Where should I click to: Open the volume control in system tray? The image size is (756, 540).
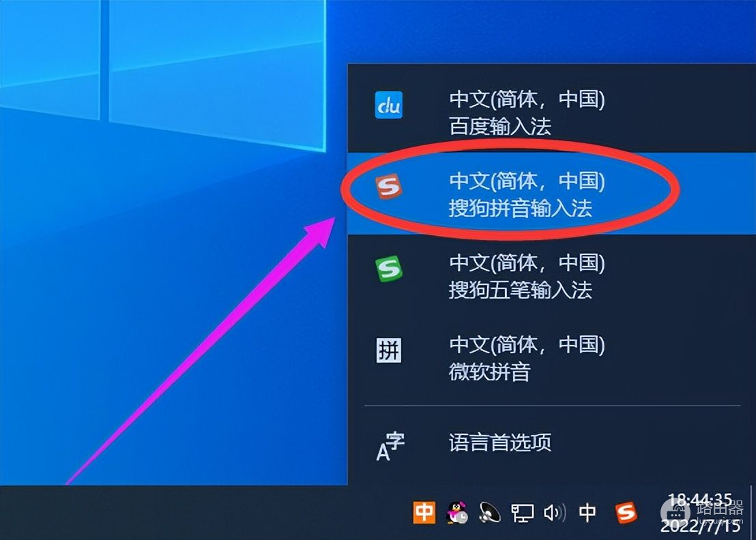pyautogui.click(x=555, y=513)
